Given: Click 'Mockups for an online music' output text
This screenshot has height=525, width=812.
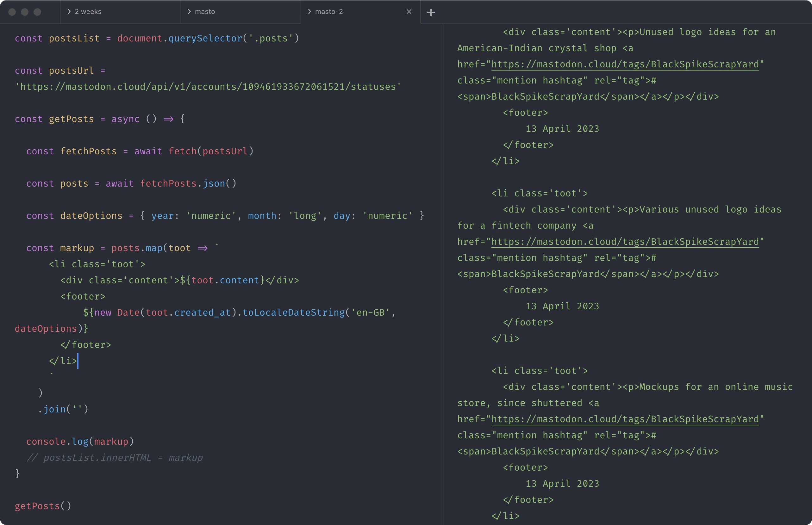Looking at the screenshot, I should [x=716, y=387].
